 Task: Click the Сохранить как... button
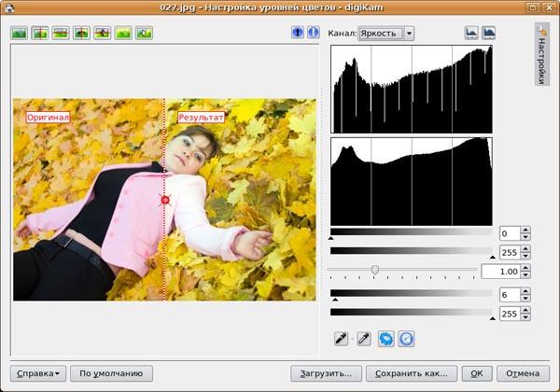(412, 373)
